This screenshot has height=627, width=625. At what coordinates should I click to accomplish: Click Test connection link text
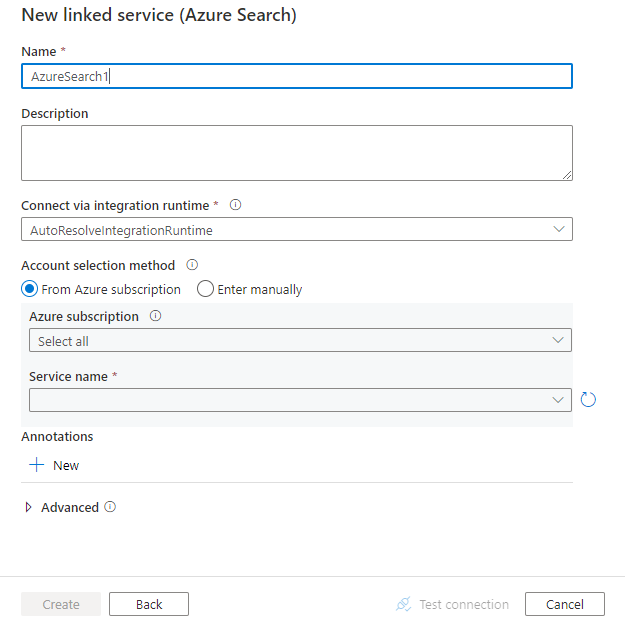click(464, 604)
